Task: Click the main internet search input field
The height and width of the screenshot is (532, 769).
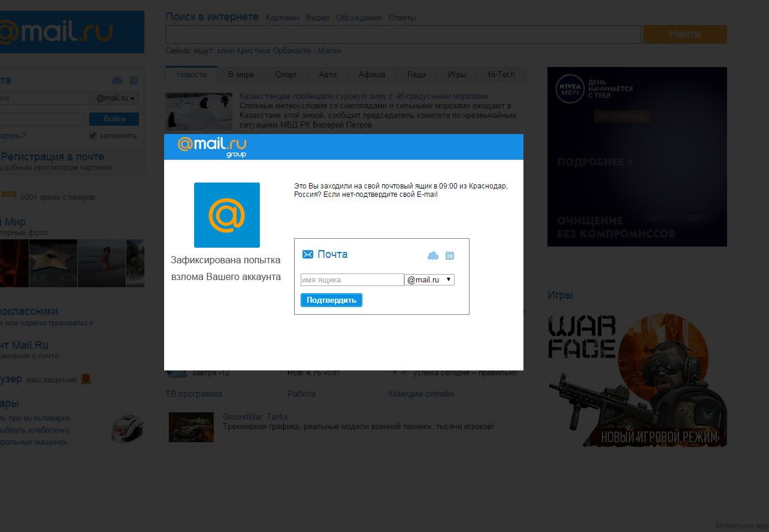Action: (403, 34)
